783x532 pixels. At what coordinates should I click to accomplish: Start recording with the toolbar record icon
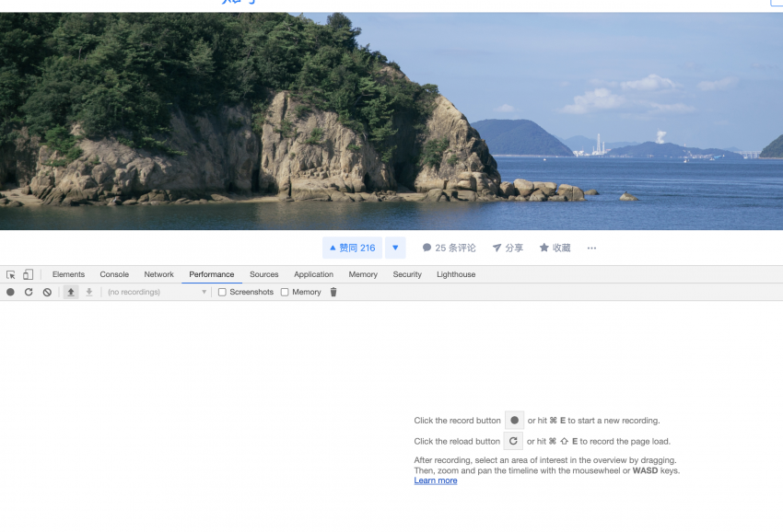[11, 292]
